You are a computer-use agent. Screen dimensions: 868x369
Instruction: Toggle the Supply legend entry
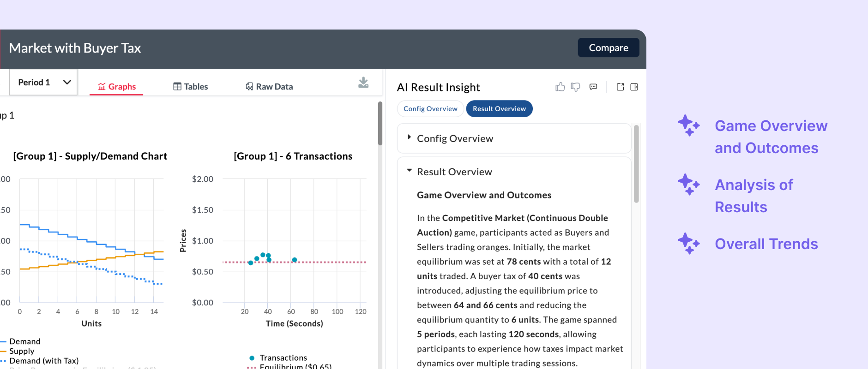17,351
